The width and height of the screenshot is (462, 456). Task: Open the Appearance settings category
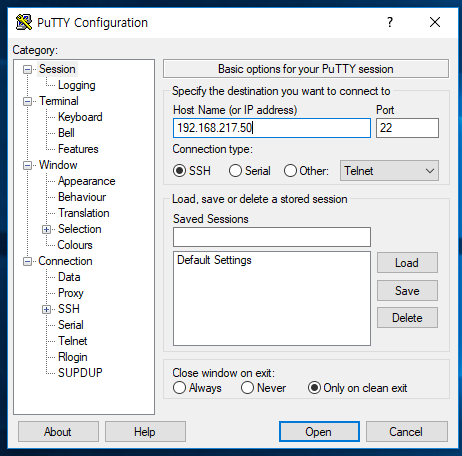coord(86,181)
